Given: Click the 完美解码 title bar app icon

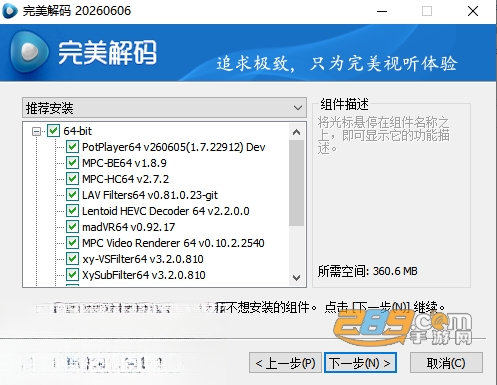Looking at the screenshot, I should click(10, 11).
